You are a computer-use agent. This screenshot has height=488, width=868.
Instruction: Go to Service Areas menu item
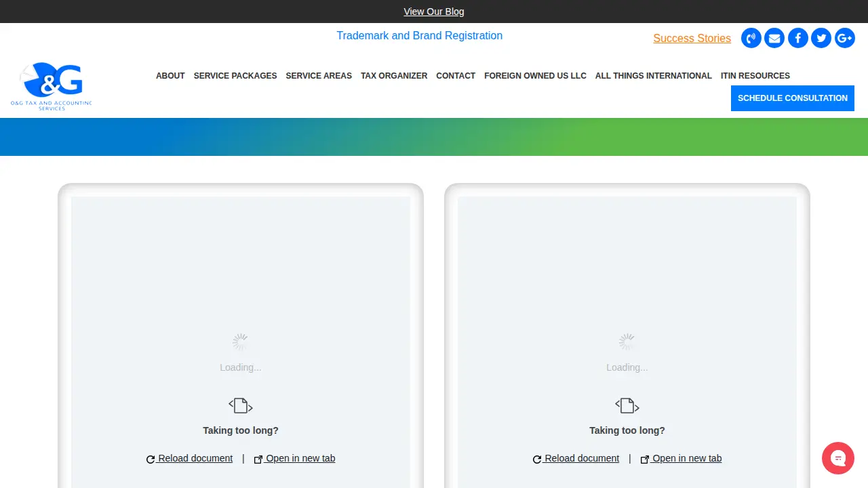point(319,76)
